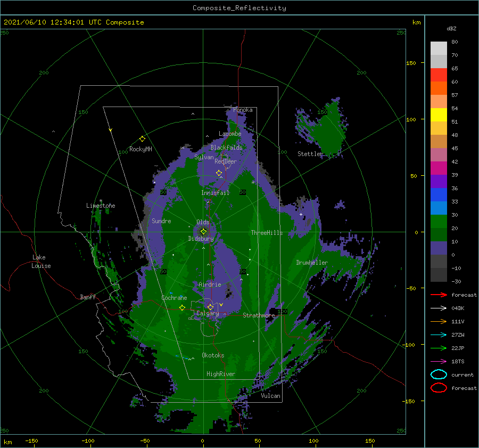Click the 80 value on dBZ scale
The width and height of the screenshot is (479, 448).
(x=455, y=42)
